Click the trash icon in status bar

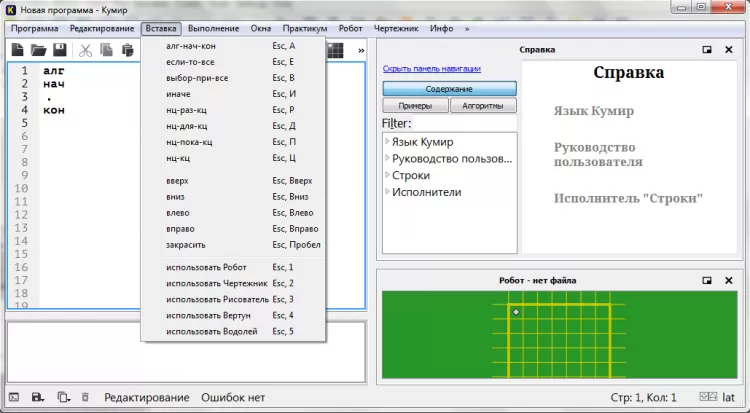(x=85, y=398)
